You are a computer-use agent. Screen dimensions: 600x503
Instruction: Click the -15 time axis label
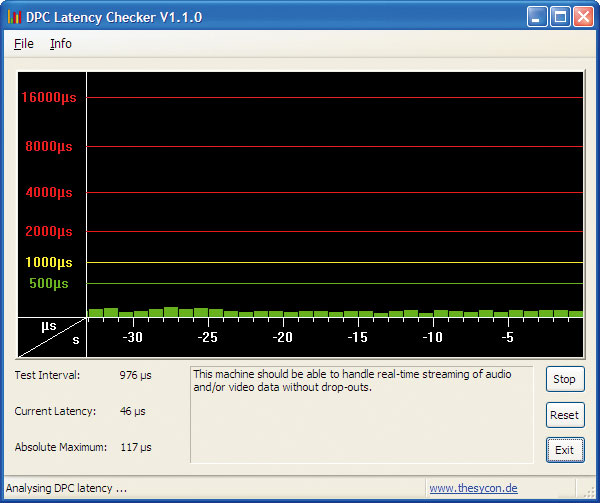(x=357, y=337)
